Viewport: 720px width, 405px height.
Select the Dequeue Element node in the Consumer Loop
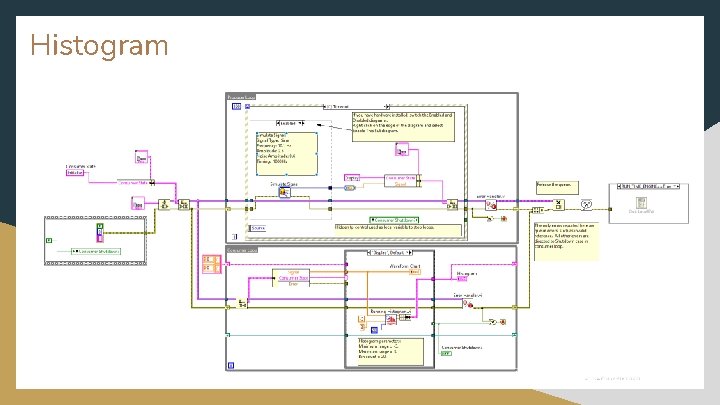coord(242,303)
